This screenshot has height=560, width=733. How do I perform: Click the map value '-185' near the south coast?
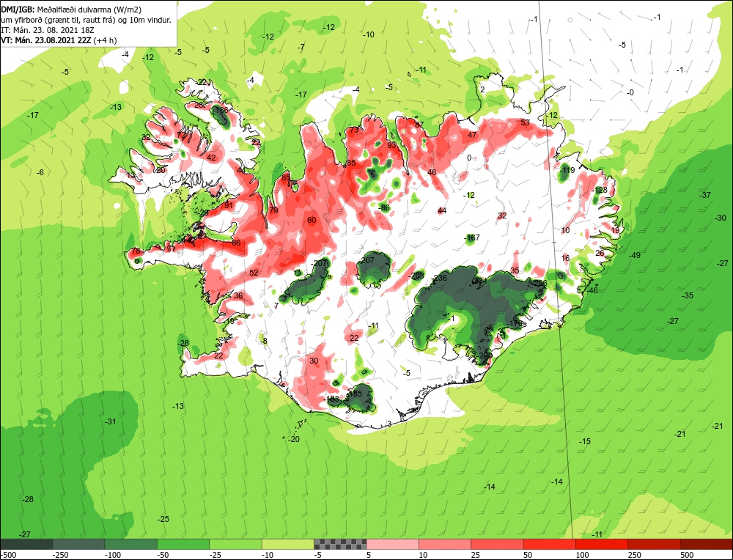[354, 394]
